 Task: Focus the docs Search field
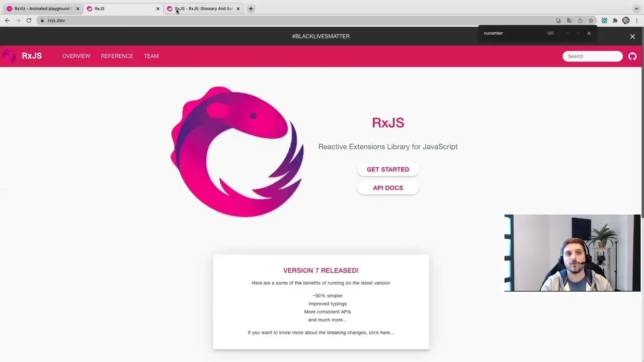593,56
